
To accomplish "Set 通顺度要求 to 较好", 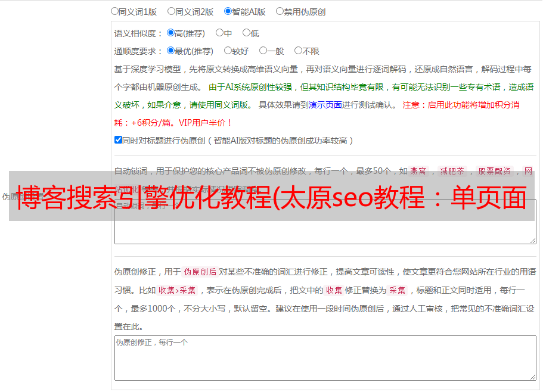I will tap(228, 51).
